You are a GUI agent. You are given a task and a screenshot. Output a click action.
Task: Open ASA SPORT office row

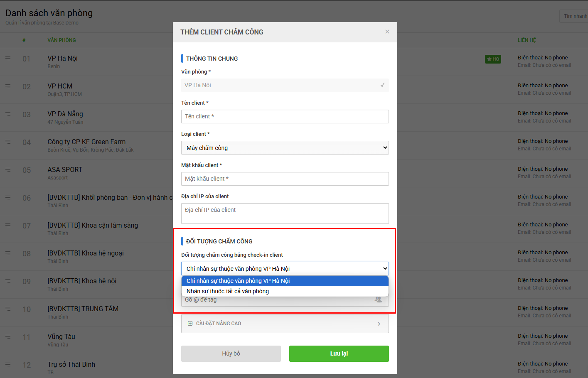[65, 169]
